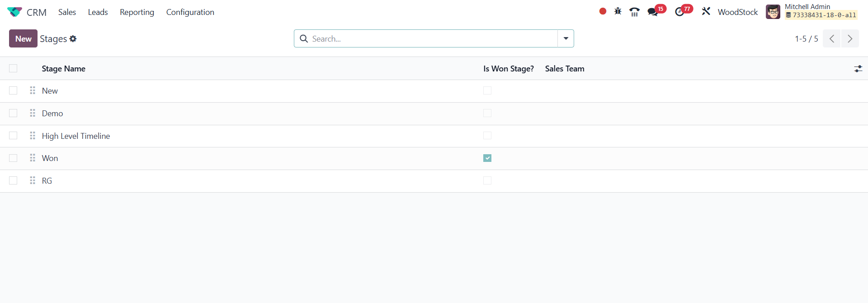868x303 pixels.
Task: Open optional columns adjust settings icon
Action: point(858,69)
